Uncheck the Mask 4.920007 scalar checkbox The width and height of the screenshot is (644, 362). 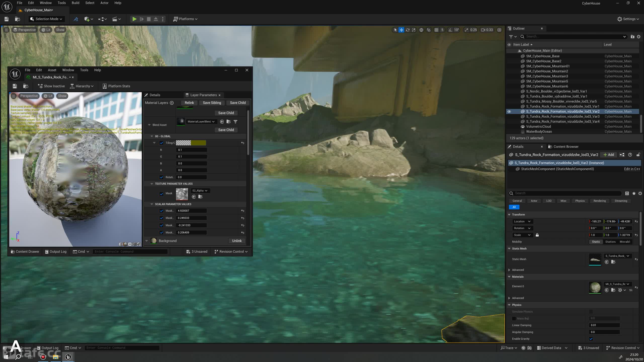[162, 211]
